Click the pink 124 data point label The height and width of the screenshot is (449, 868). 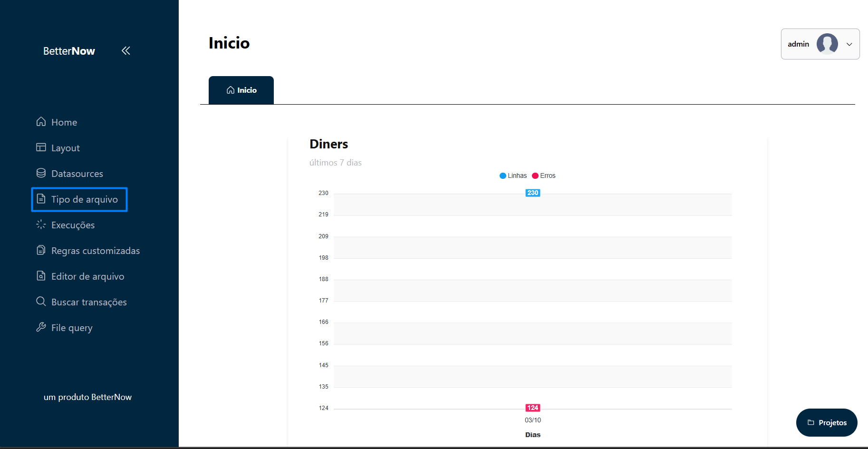click(x=532, y=408)
